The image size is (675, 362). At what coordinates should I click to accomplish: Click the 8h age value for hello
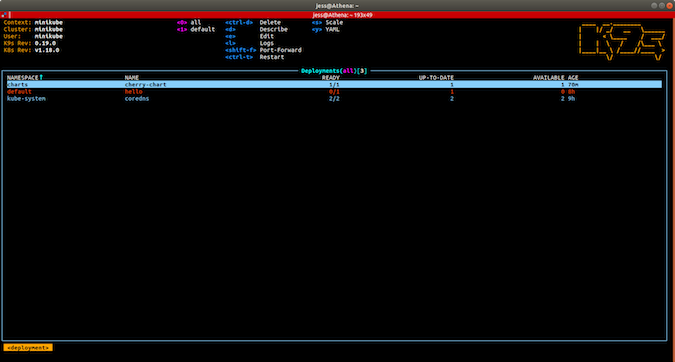[571, 92]
